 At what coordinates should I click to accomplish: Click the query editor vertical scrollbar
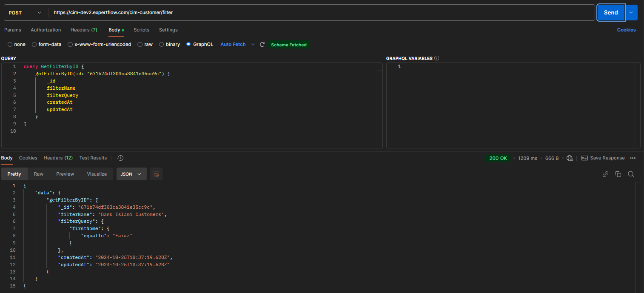[379, 106]
